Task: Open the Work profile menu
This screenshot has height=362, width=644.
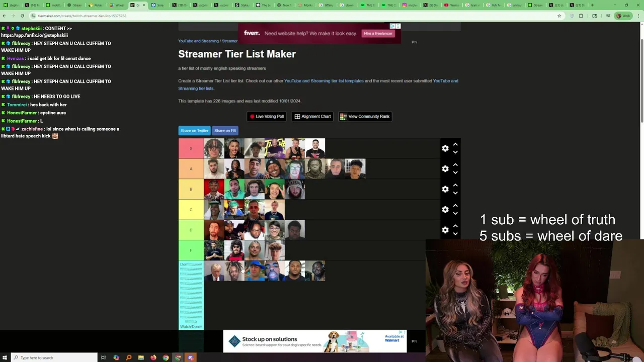Action: [623, 16]
